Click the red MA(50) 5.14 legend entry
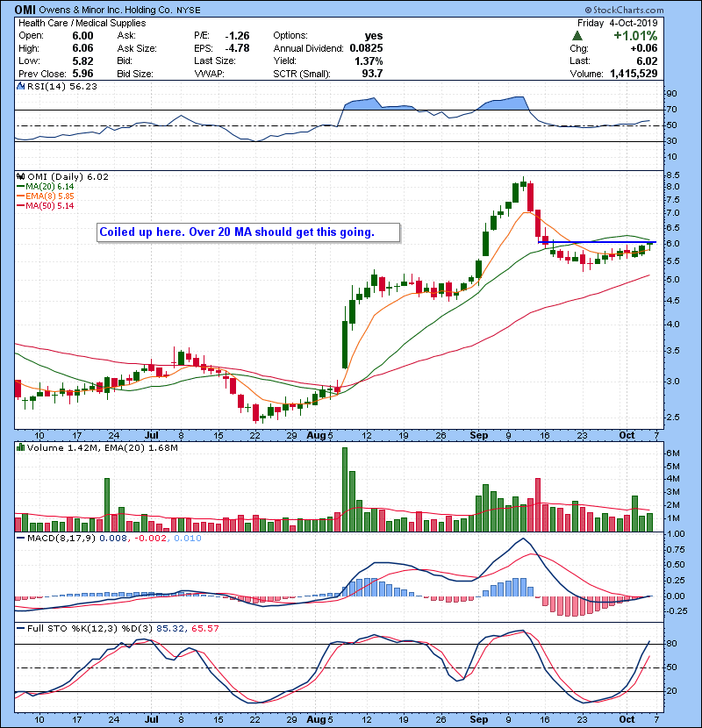 click(x=46, y=205)
